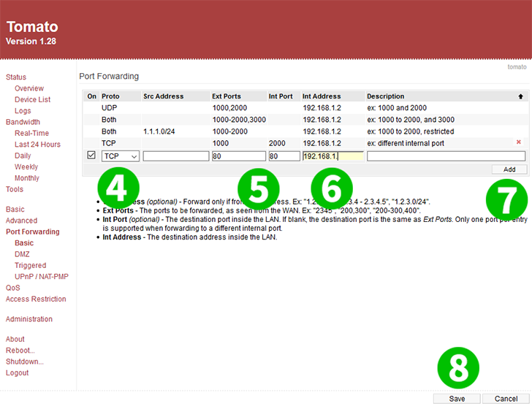This screenshot has height=406, width=532.
Task: Select Basic under Port Forwarding
Action: [x=24, y=243]
